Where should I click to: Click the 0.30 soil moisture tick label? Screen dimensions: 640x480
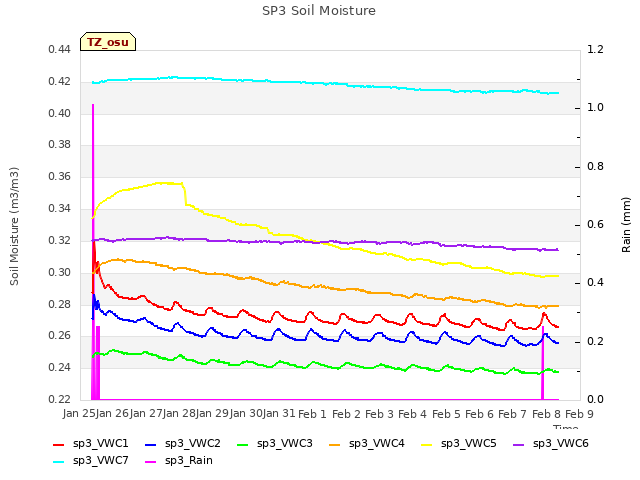tap(60, 272)
